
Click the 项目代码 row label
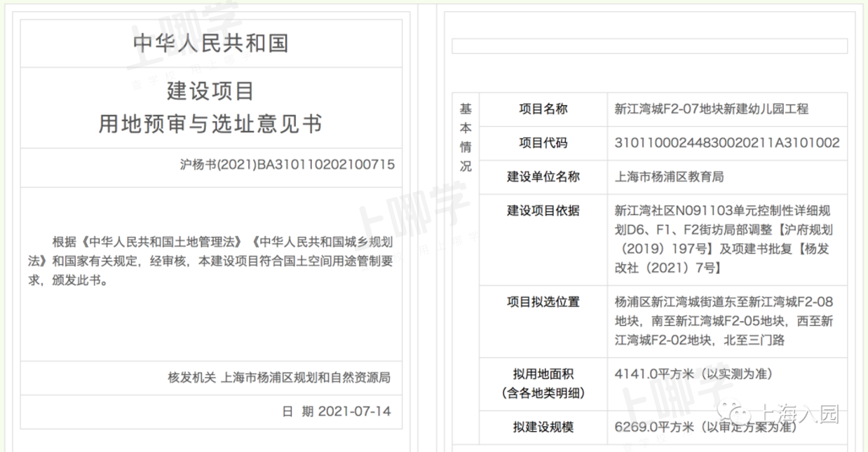click(x=543, y=143)
